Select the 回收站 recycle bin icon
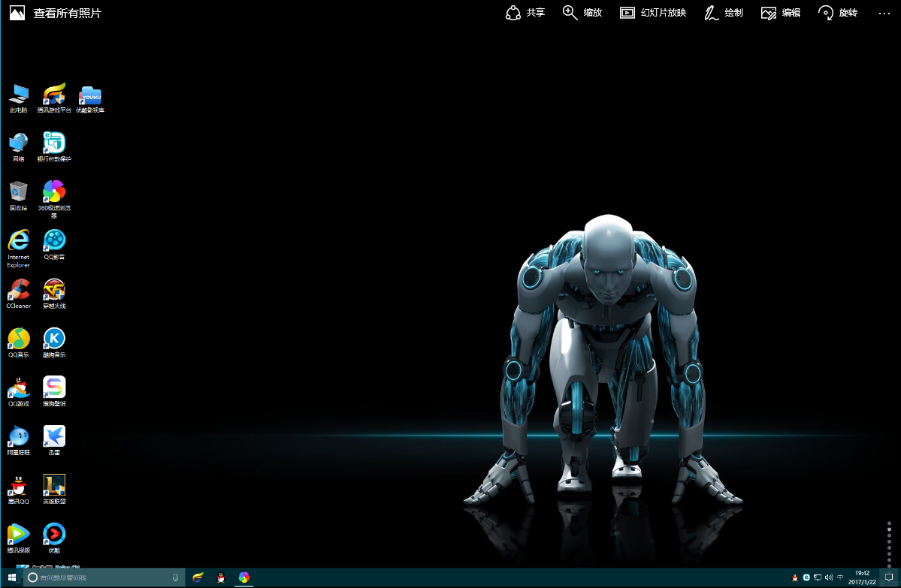Screen dimensions: 901x588 point(18,191)
